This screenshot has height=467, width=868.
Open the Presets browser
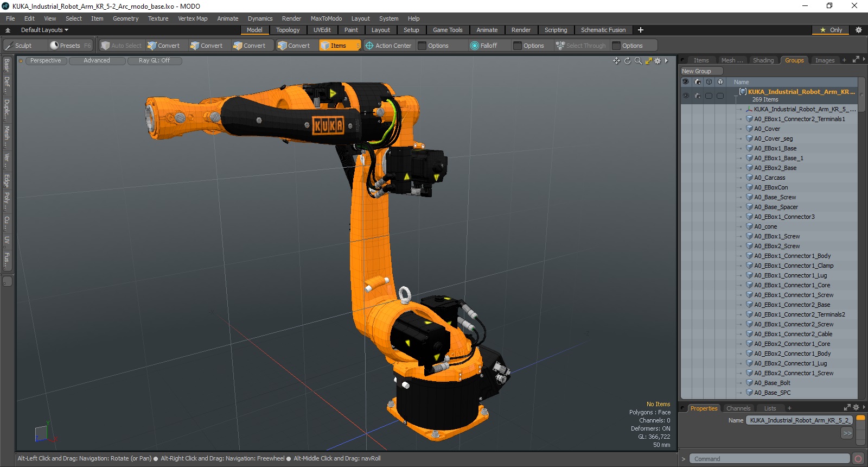70,46
